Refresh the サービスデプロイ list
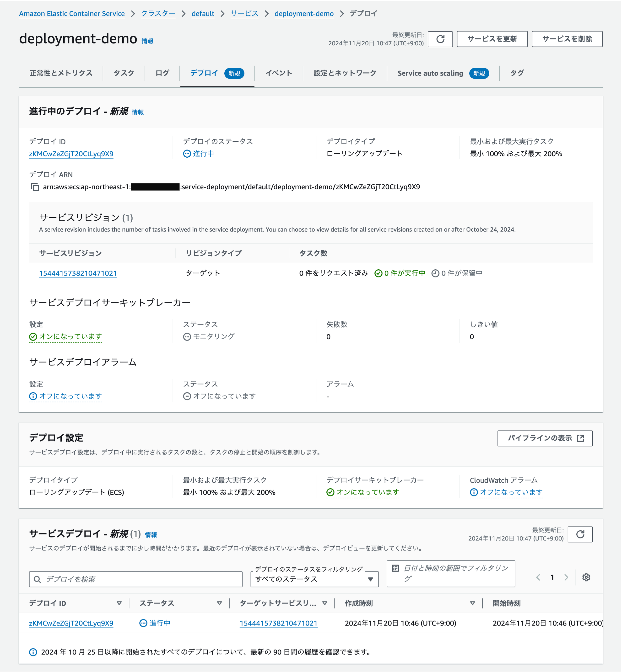This screenshot has width=622, height=672. pos(580,534)
